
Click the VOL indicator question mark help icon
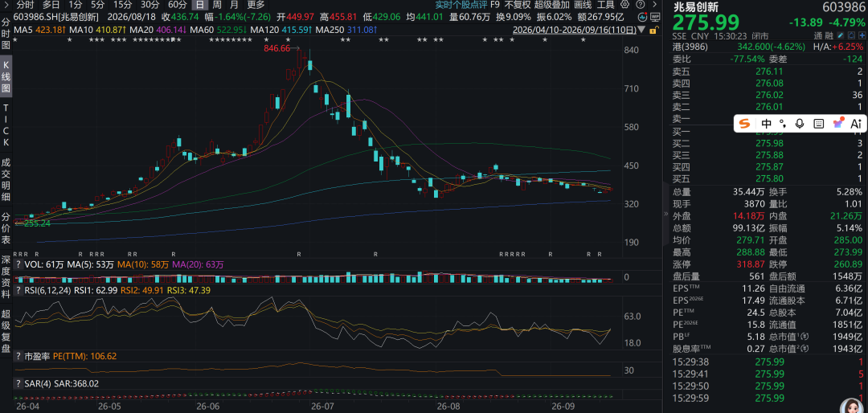coord(18,264)
